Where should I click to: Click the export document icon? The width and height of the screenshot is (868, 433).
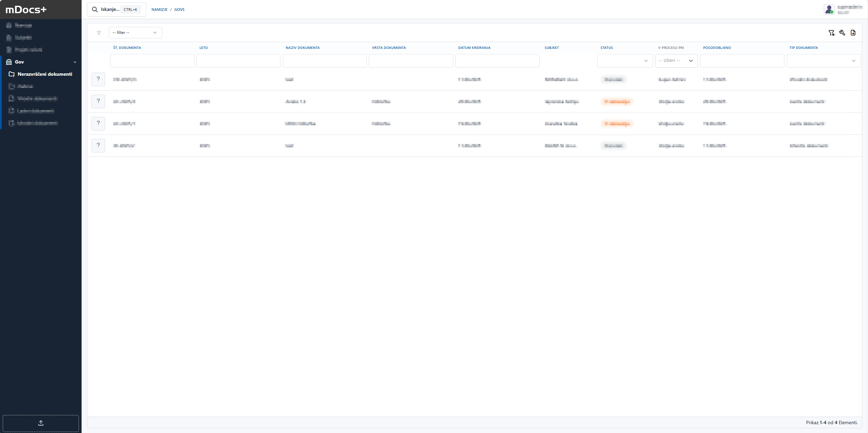click(853, 33)
